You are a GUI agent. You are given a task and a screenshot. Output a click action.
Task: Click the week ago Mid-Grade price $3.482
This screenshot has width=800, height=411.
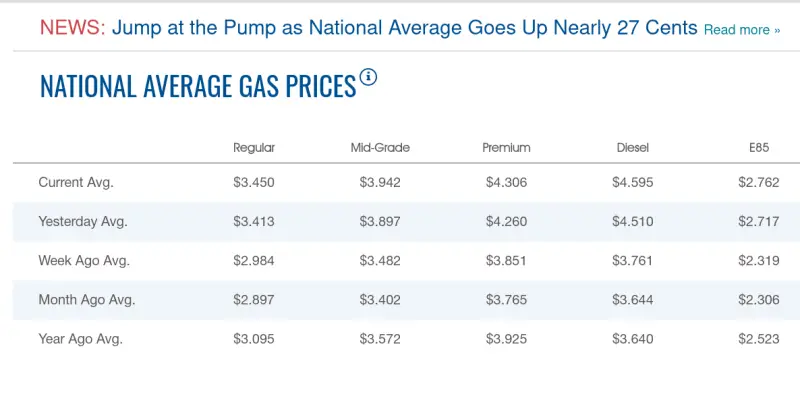[380, 260]
